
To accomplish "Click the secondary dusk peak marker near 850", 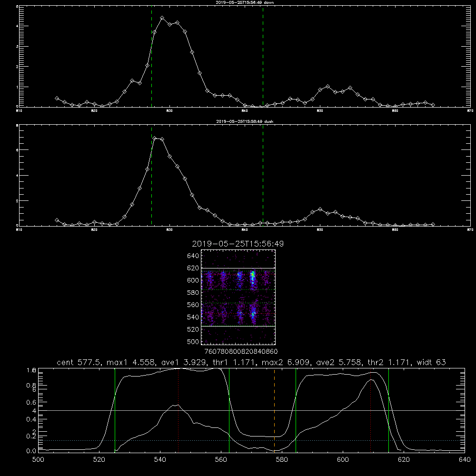I will (x=320, y=209).
